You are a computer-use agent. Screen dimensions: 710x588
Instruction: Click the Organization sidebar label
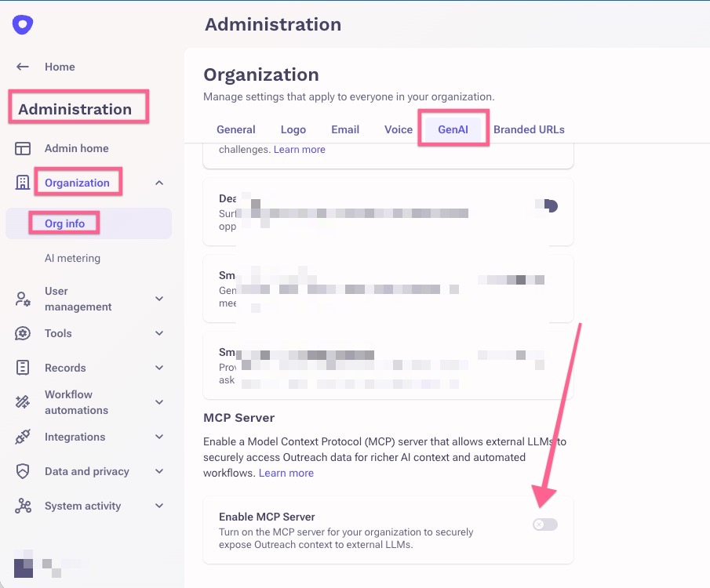(77, 183)
